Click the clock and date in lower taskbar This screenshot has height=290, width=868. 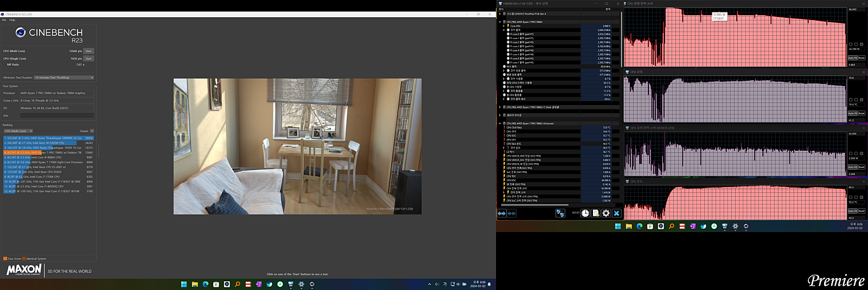(x=479, y=284)
